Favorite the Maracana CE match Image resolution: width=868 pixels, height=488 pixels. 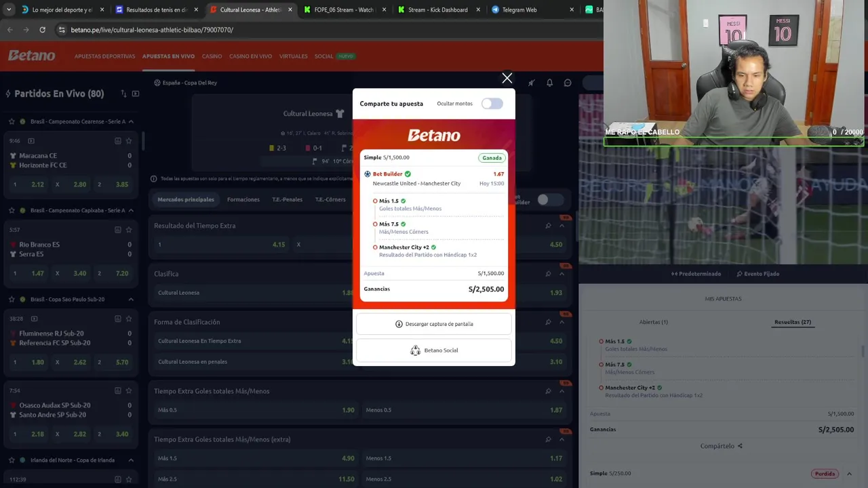coord(128,140)
